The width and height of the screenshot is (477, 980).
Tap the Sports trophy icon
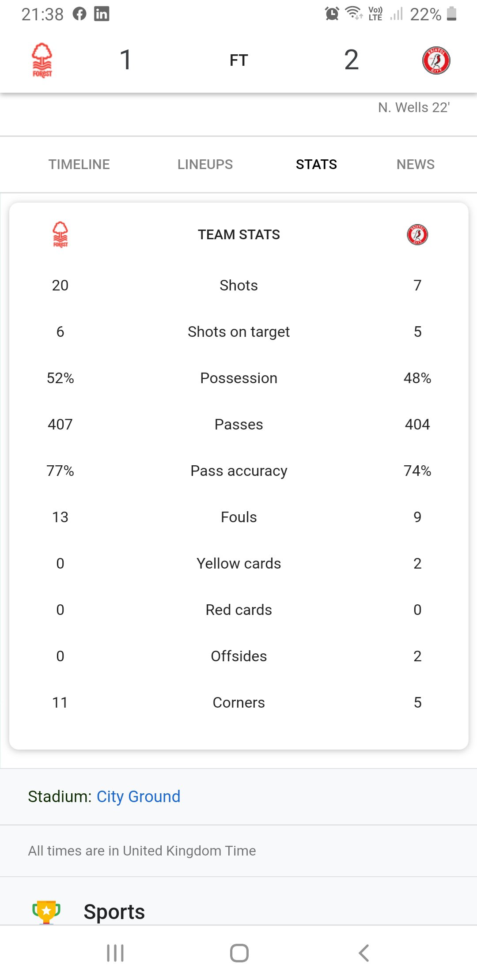coord(46,912)
